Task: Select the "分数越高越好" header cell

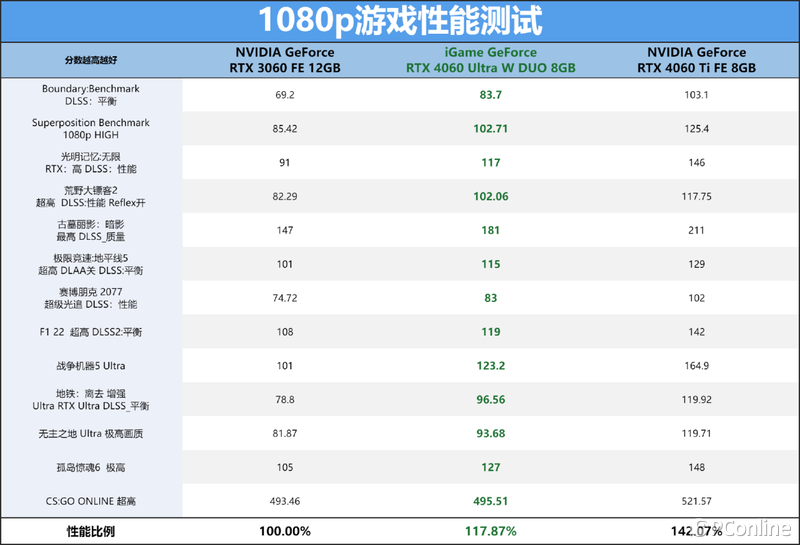Action: click(91, 60)
